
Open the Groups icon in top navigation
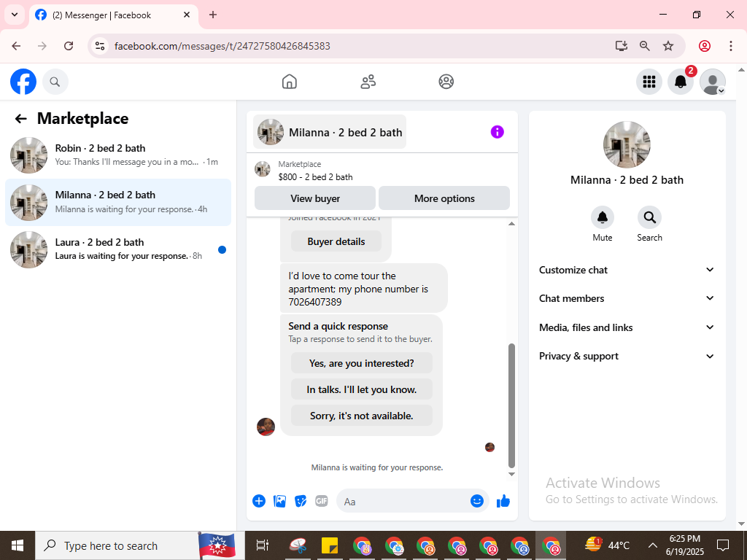[446, 82]
